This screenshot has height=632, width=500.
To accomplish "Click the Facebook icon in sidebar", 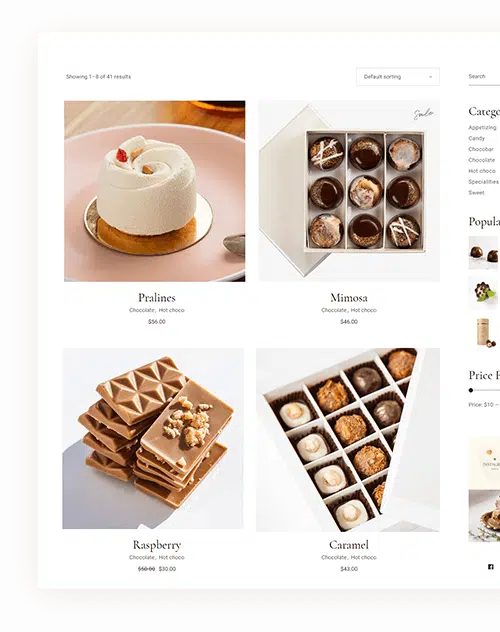I will click(491, 567).
